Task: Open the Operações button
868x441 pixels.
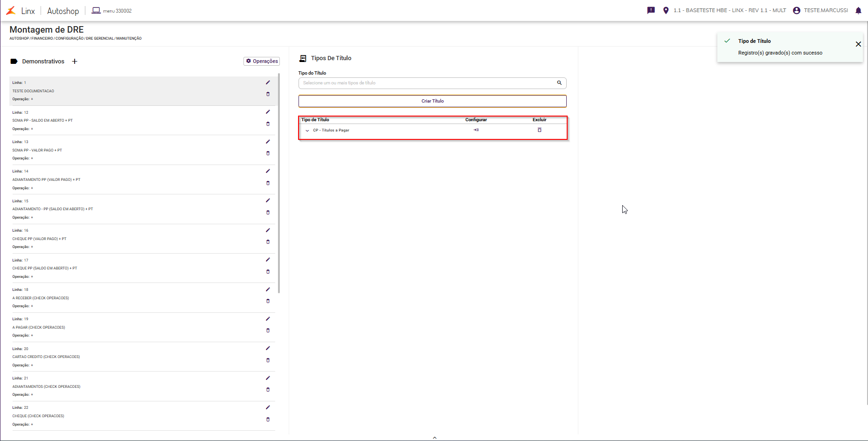Action: (x=262, y=61)
